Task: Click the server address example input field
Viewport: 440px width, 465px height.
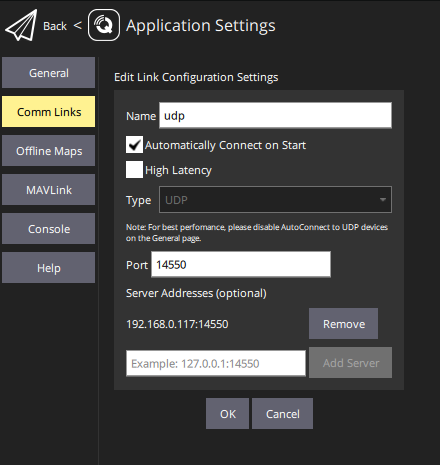Action: pyautogui.click(x=216, y=363)
